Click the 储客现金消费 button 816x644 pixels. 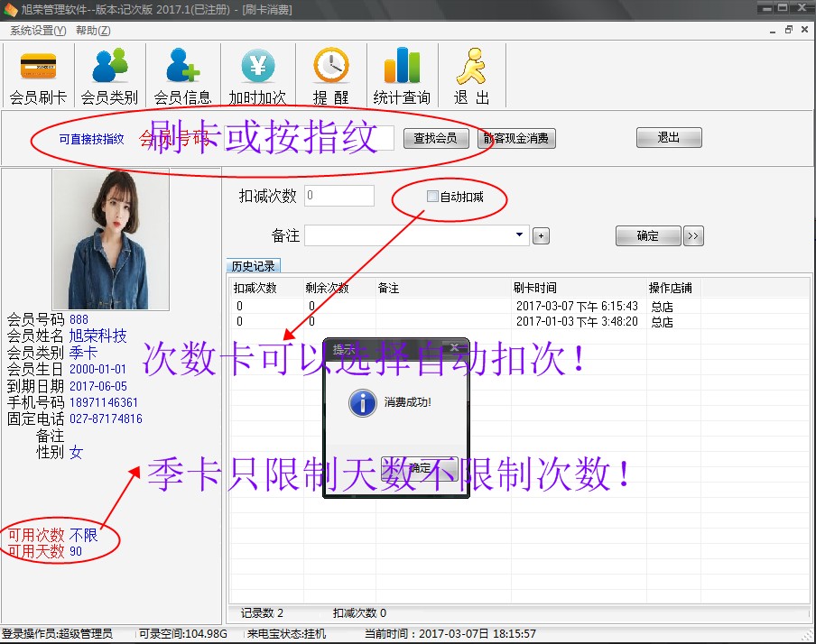[516, 138]
